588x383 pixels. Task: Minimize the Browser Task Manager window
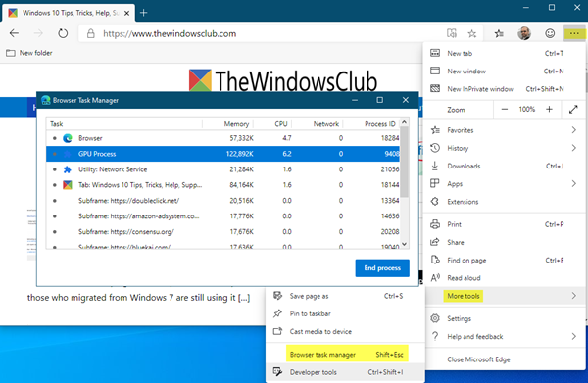[x=355, y=100]
